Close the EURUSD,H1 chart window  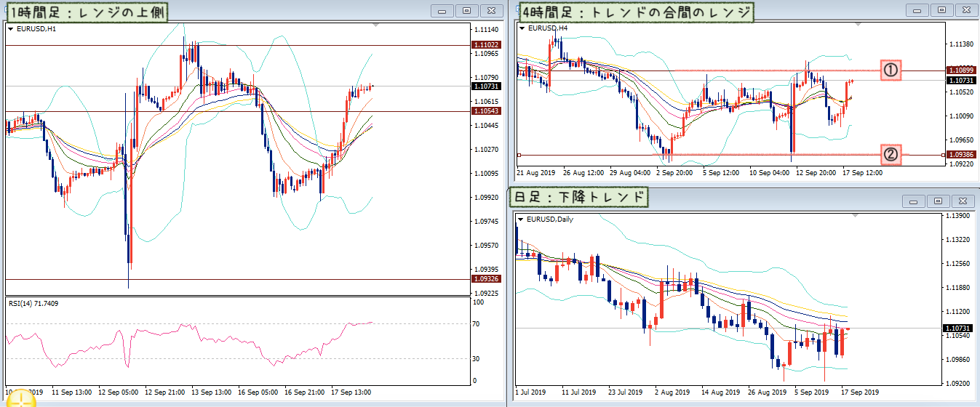492,11
